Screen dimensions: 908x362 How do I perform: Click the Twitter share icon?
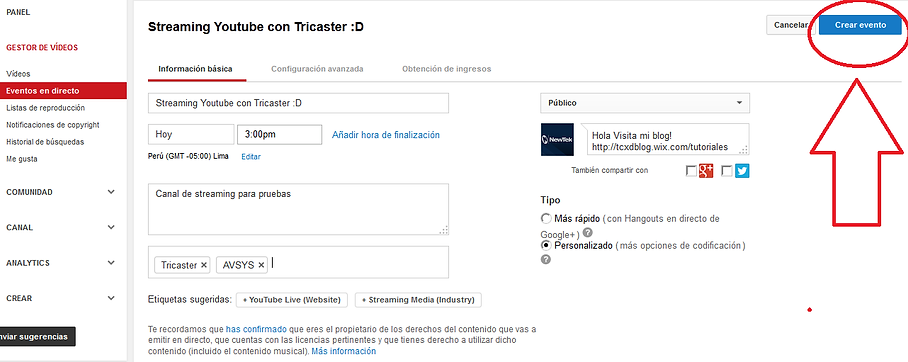(x=742, y=171)
